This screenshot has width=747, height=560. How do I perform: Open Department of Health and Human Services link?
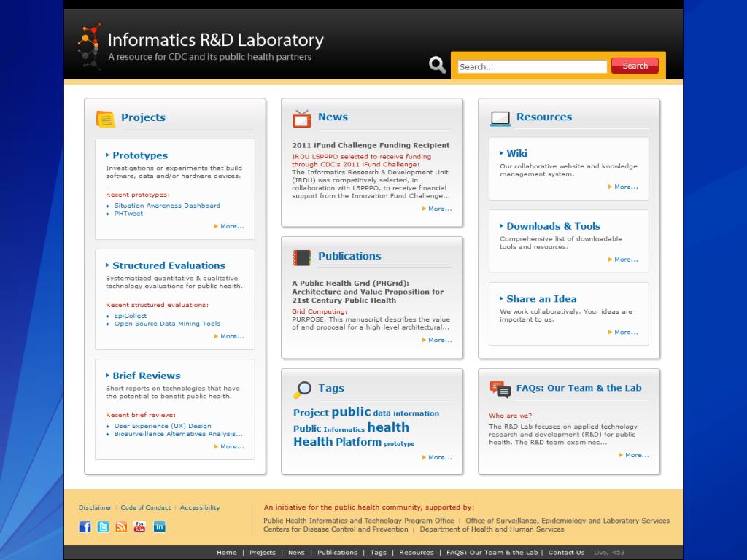click(492, 529)
